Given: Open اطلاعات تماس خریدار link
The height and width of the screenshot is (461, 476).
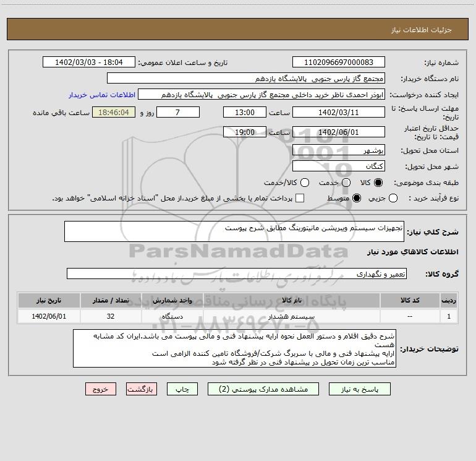Looking at the screenshot, I should coord(102,95).
